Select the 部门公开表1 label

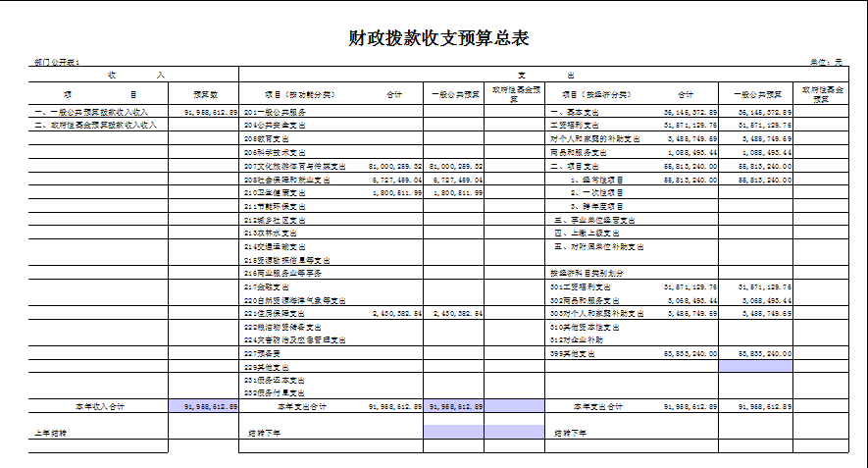tap(57, 62)
